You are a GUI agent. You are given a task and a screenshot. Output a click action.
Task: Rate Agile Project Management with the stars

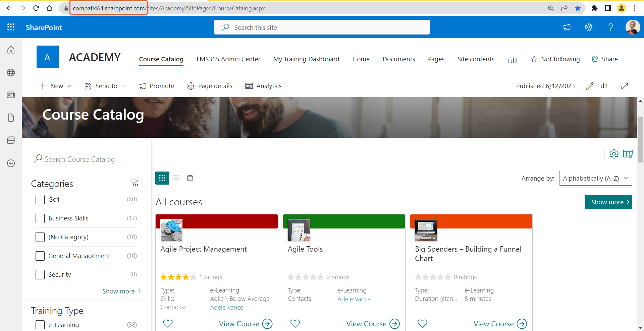pos(178,277)
